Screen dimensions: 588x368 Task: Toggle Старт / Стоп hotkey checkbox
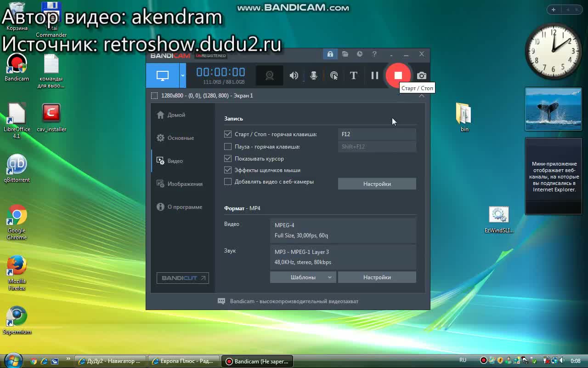point(228,134)
